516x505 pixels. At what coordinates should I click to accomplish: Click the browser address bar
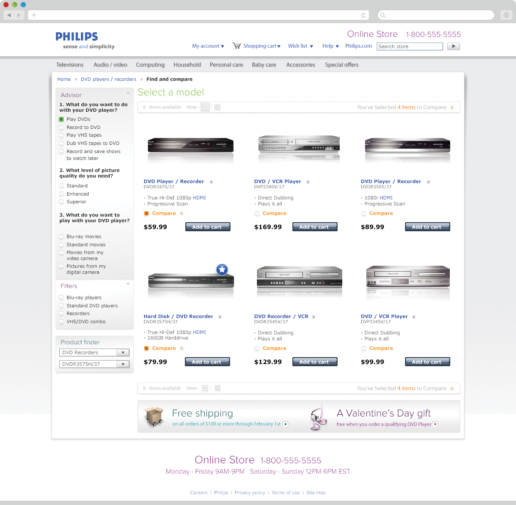pos(198,15)
